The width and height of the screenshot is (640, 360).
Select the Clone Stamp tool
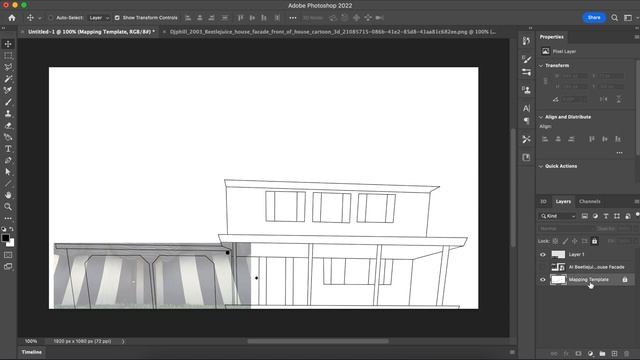pyautogui.click(x=8, y=114)
